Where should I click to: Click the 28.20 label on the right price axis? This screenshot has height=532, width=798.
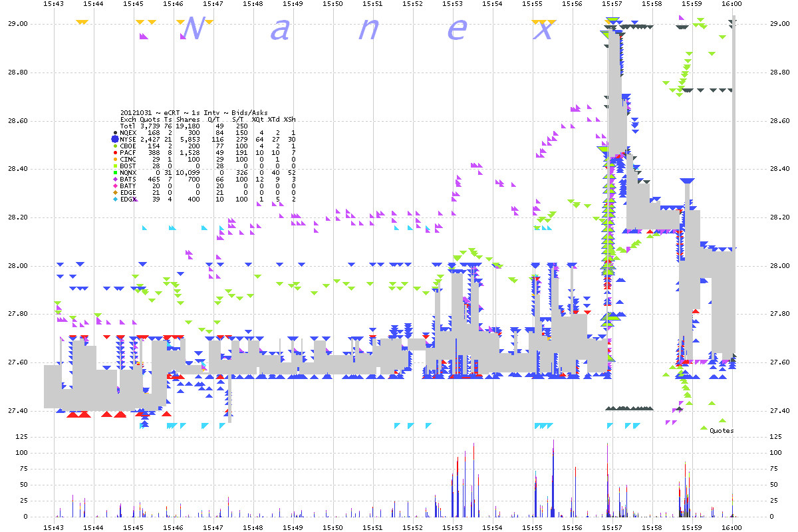[x=779, y=217]
